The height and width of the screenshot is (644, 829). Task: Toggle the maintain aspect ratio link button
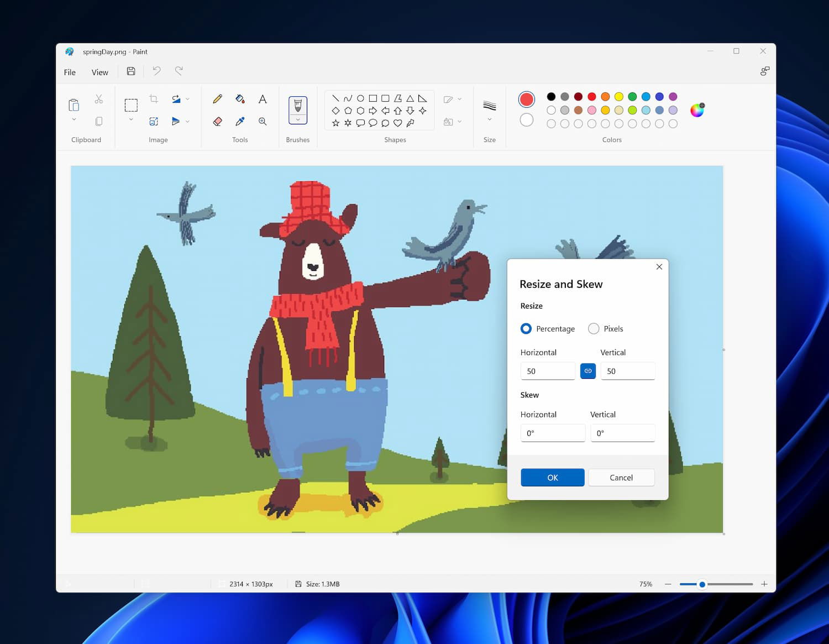pyautogui.click(x=588, y=371)
